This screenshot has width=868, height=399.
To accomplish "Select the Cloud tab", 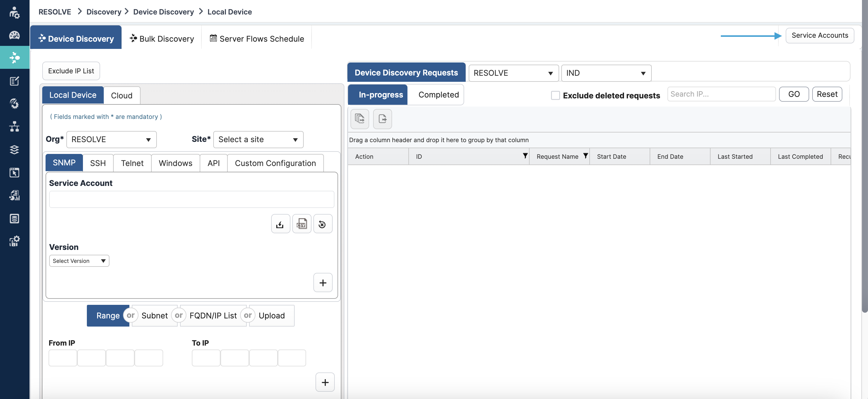I will (122, 95).
